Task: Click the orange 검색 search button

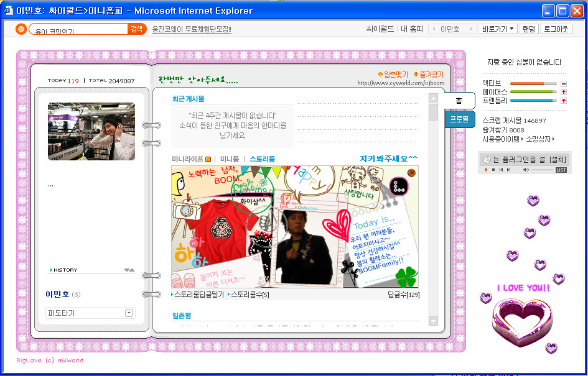Action: [136, 29]
